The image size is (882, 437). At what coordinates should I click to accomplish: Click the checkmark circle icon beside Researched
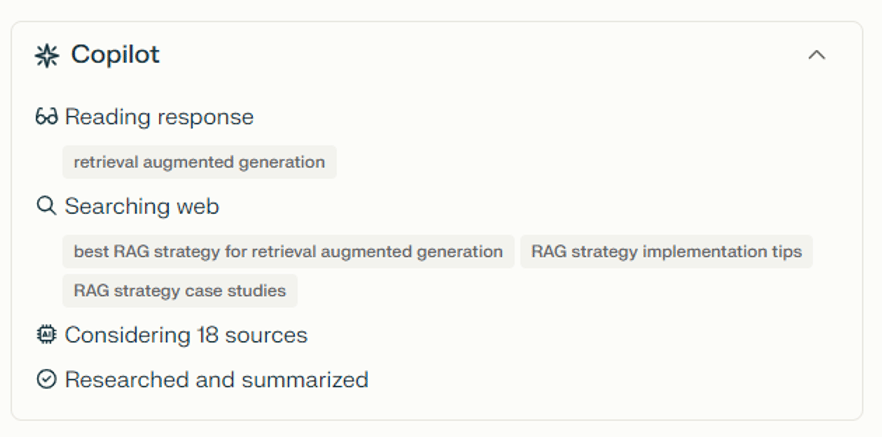[46, 380]
